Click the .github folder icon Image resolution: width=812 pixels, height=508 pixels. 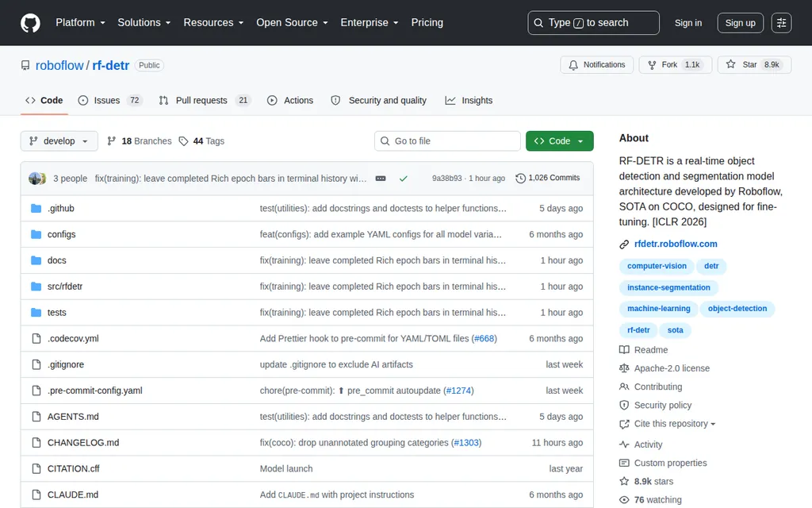point(36,209)
